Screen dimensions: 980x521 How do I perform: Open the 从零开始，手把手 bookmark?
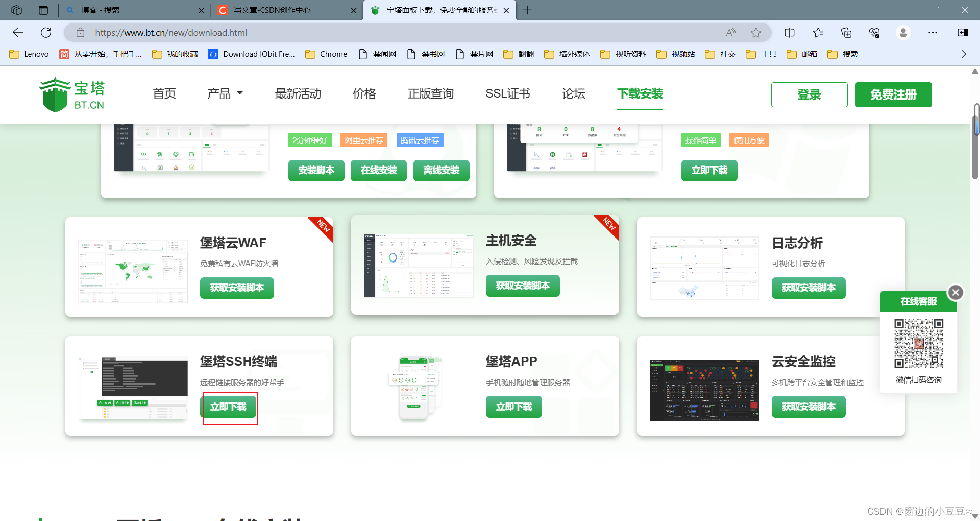(x=101, y=54)
